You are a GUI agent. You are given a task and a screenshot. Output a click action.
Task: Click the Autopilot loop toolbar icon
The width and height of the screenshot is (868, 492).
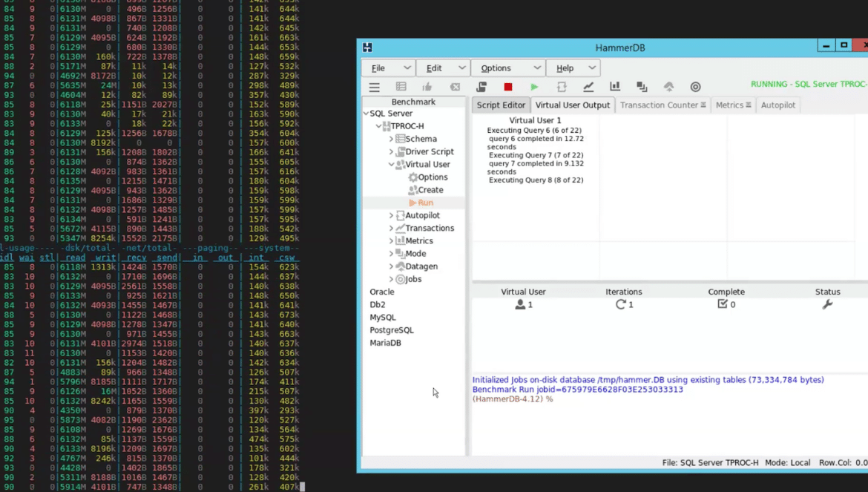[x=562, y=87]
